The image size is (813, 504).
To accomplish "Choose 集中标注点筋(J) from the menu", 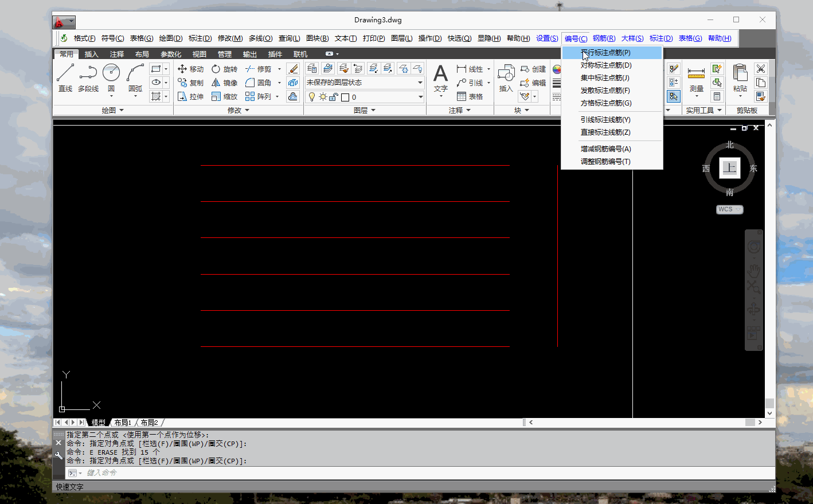I will [x=612, y=78].
